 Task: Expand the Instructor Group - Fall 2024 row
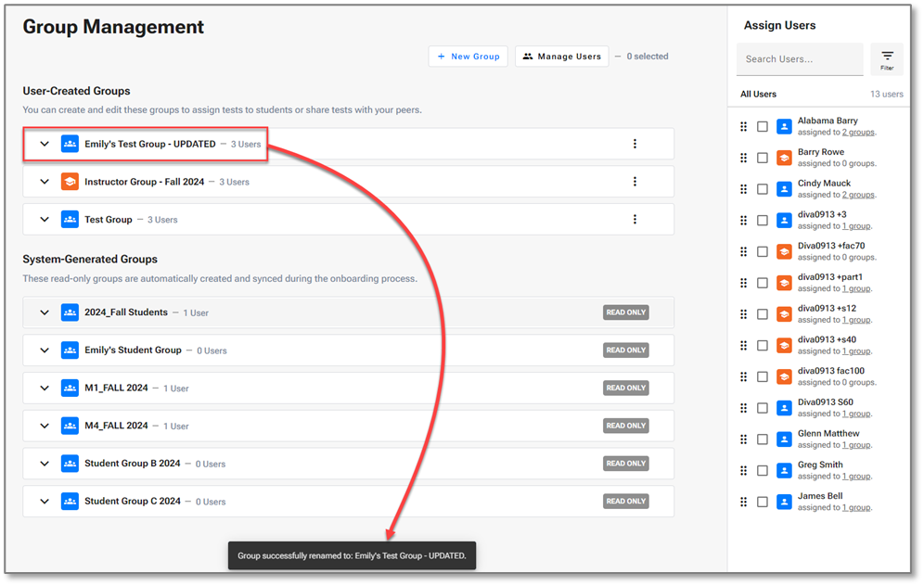[45, 182]
